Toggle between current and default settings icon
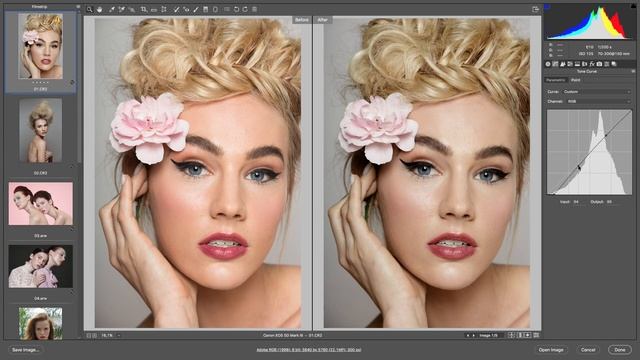 [536, 335]
